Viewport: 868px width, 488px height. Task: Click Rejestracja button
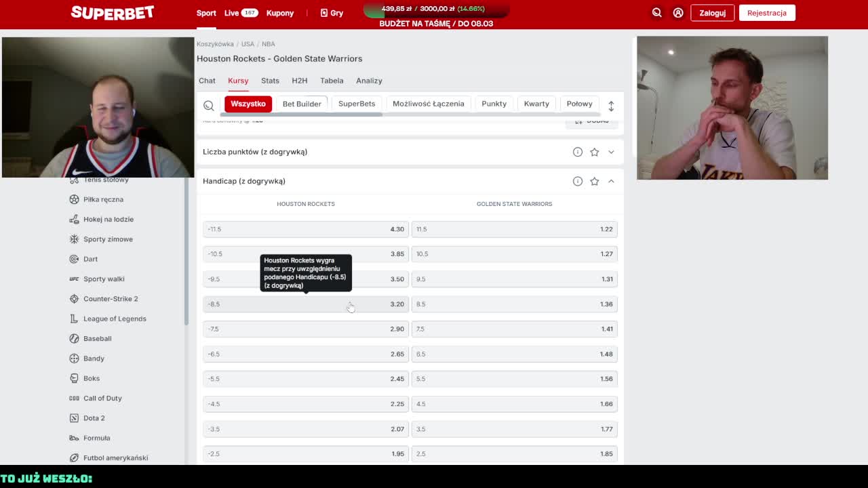(767, 13)
